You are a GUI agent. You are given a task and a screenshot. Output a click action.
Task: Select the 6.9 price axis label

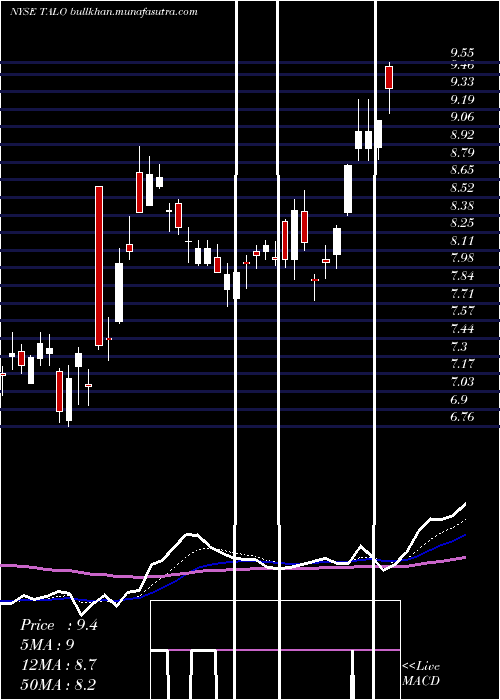point(459,400)
